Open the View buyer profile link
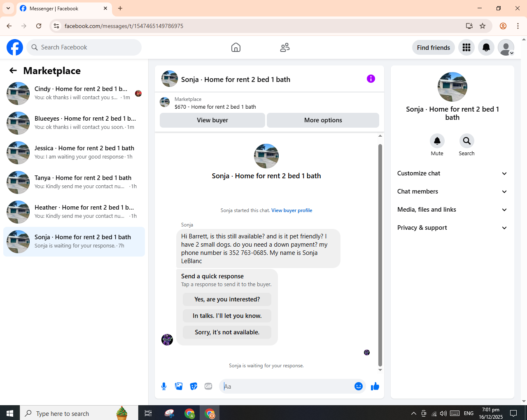Image resolution: width=527 pixels, height=420 pixels. tap(291, 210)
